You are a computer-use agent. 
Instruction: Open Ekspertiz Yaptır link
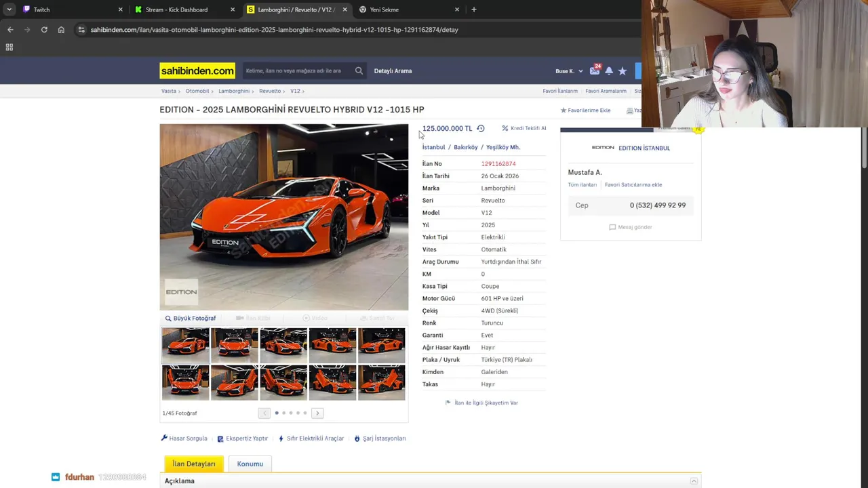point(243,439)
